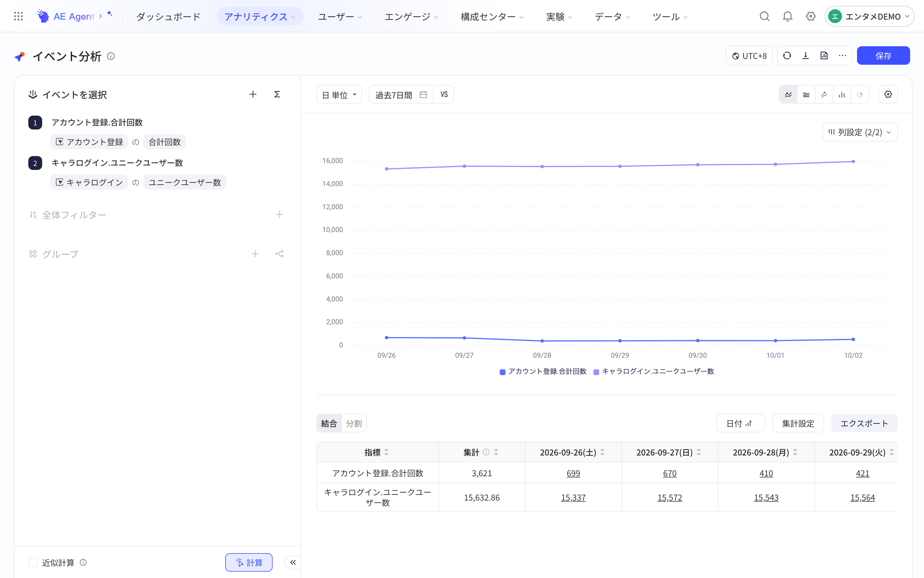The image size is (924, 578).
Task: Select the pie chart view icon
Action: coord(860,95)
